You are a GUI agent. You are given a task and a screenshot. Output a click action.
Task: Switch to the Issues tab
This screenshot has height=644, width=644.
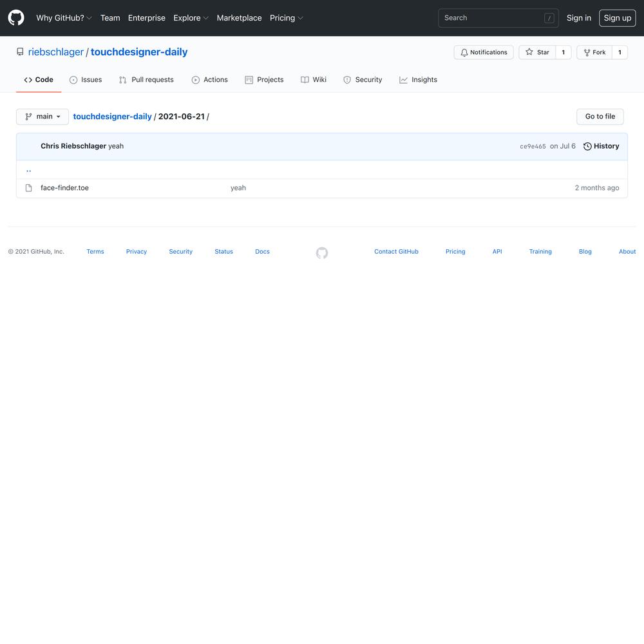[86, 80]
